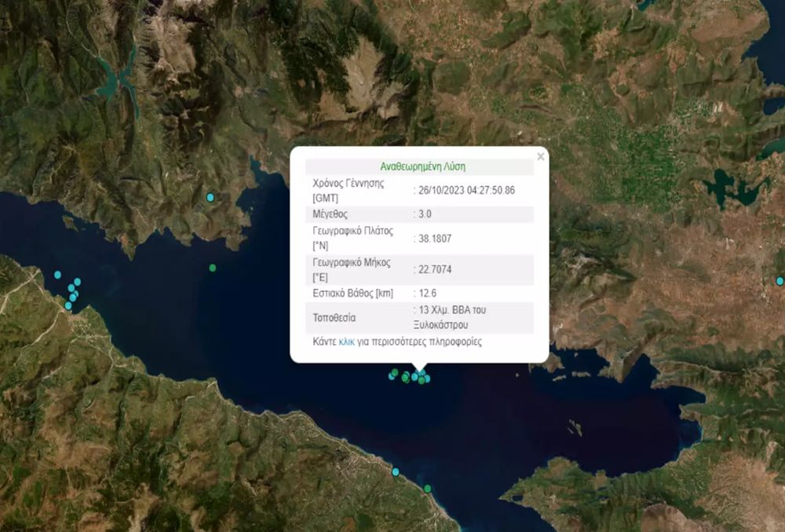Click the lowest cyan marker of the left cluster on the shoreline

68,305
